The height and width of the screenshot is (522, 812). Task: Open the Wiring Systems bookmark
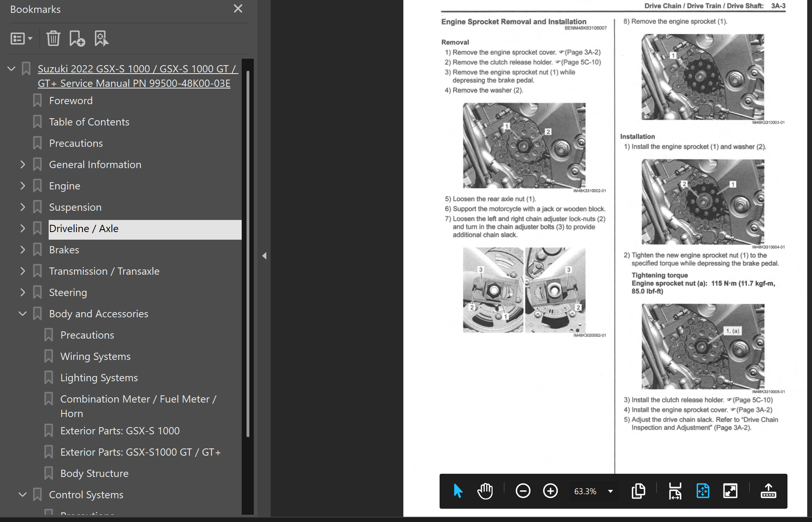[x=95, y=356]
